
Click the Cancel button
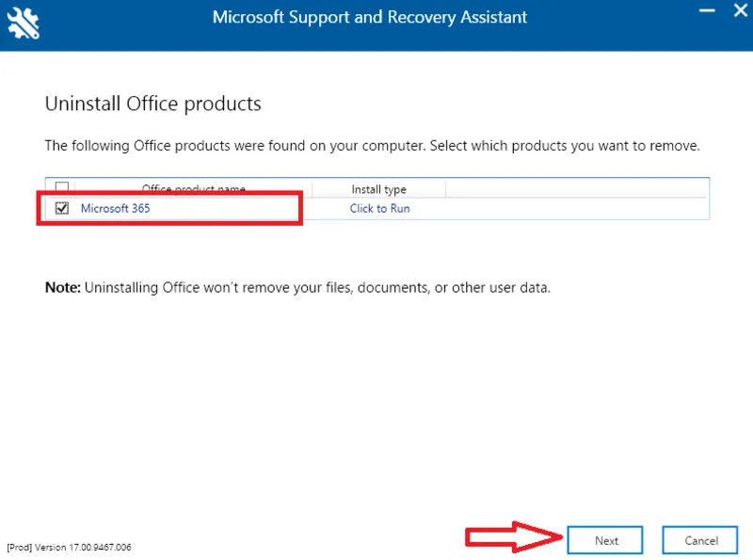(699, 540)
